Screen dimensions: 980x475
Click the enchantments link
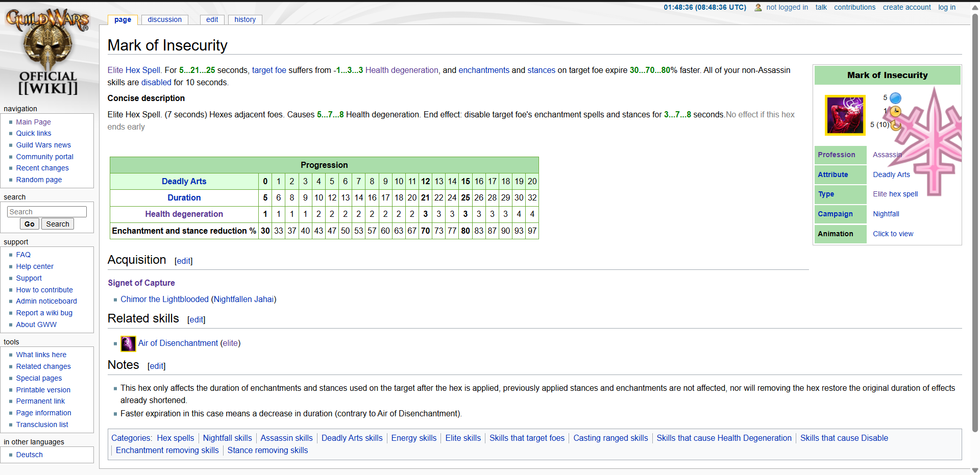click(x=484, y=70)
